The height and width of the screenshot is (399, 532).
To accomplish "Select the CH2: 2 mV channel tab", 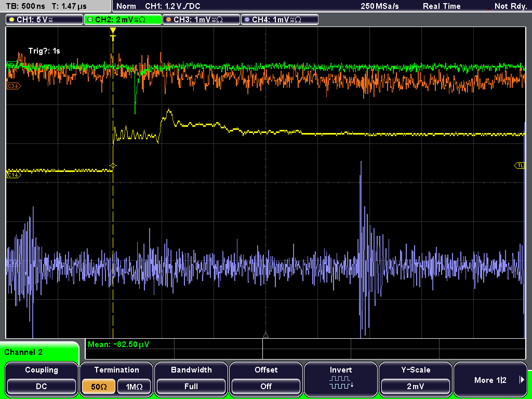I will tap(123, 20).
